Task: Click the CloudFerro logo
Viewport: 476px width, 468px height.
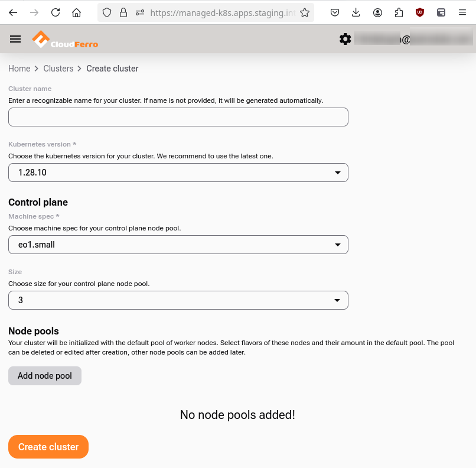Action: click(64, 39)
